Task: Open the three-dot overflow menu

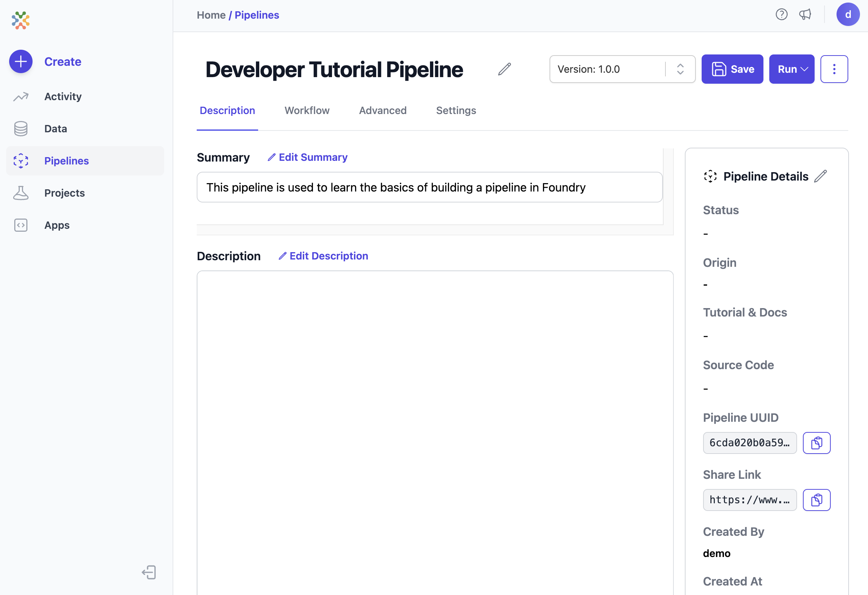Action: click(x=834, y=69)
